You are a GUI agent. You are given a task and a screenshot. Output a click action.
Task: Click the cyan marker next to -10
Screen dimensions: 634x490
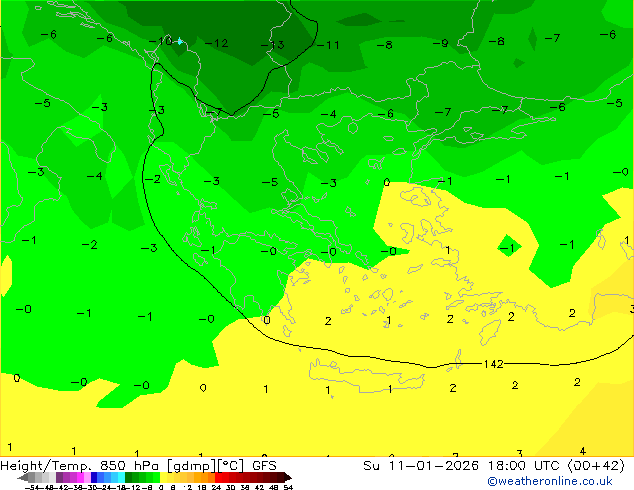coord(180,41)
